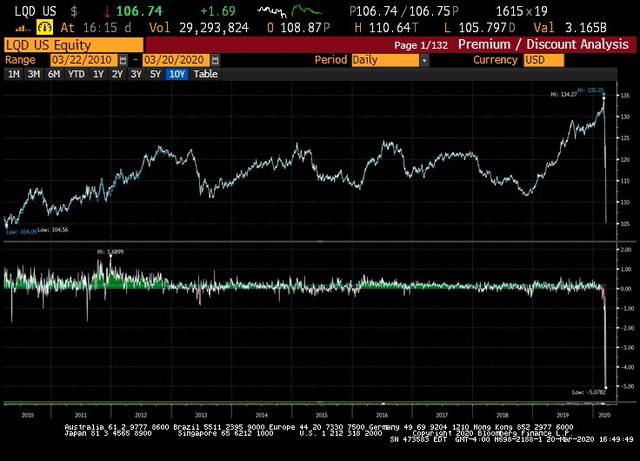Click the Page 1/132 indicator

[x=422, y=46]
